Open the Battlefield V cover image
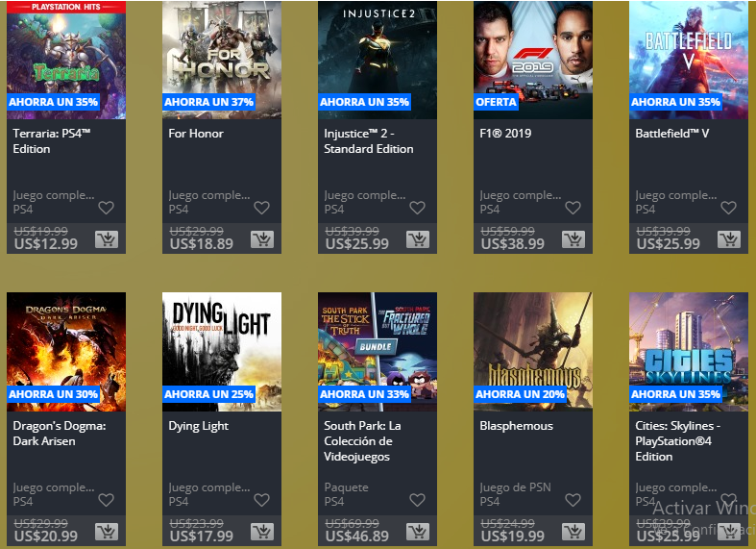The width and height of the screenshot is (756, 549). click(689, 60)
